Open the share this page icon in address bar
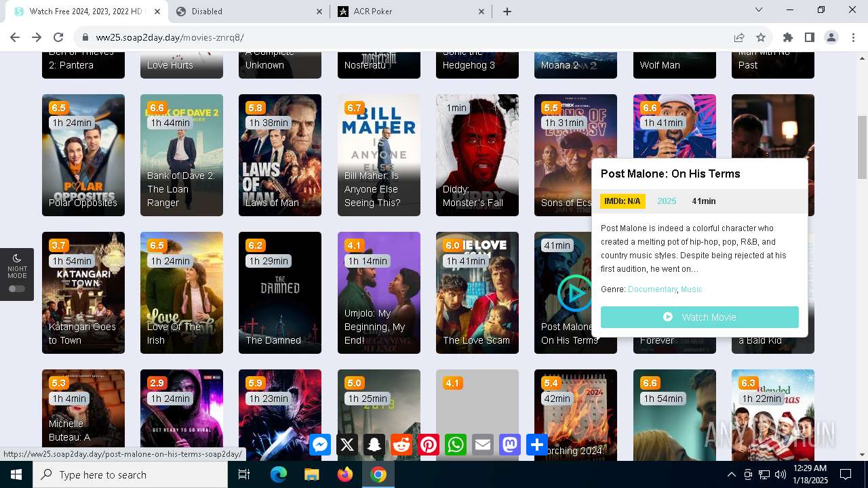 point(739,37)
